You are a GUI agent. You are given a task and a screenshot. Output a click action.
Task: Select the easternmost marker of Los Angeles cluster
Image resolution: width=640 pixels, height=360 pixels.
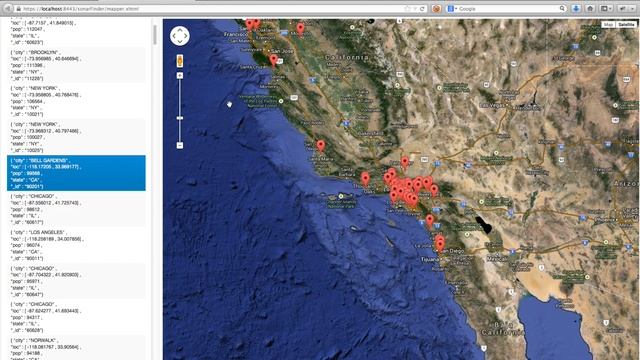point(434,190)
